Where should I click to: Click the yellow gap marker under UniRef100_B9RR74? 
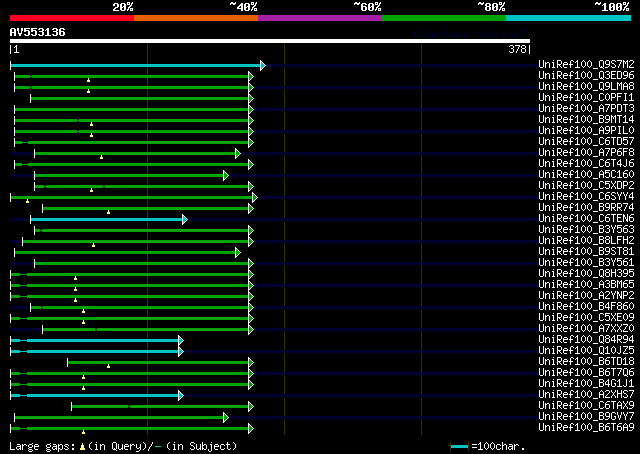click(x=108, y=212)
